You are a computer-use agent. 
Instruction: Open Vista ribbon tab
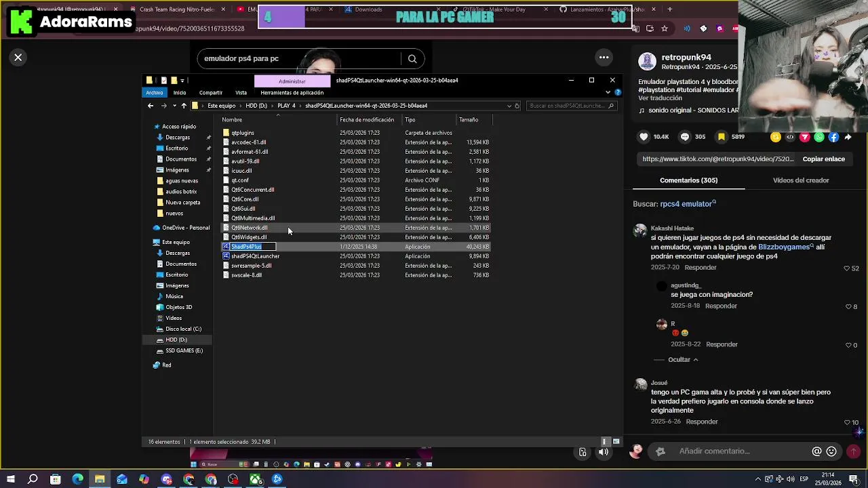[241, 93]
